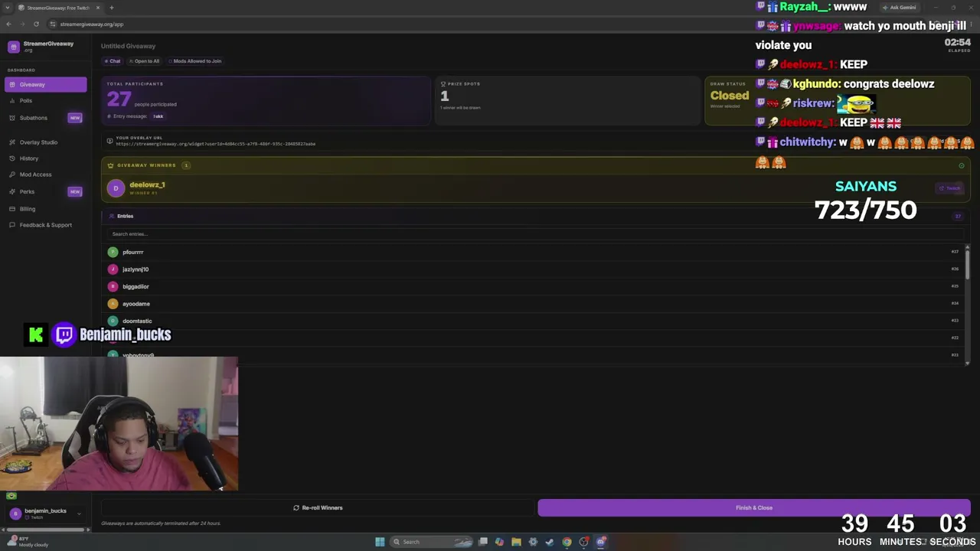Click the sidebar horizontal scrollbar
The image size is (980, 551).
tap(46, 529)
